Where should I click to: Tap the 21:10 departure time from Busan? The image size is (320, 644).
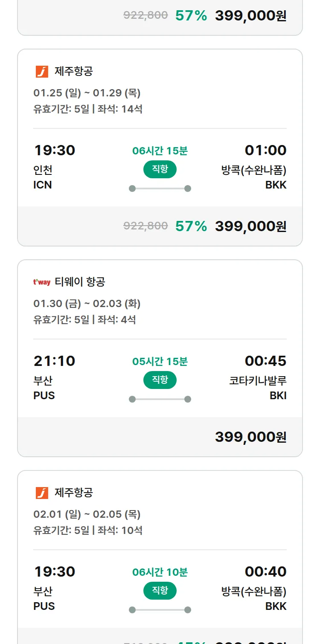54,361
